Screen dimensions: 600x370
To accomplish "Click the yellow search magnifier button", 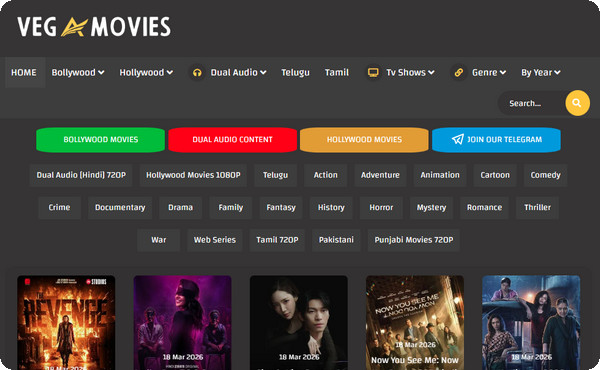I will click(x=577, y=103).
